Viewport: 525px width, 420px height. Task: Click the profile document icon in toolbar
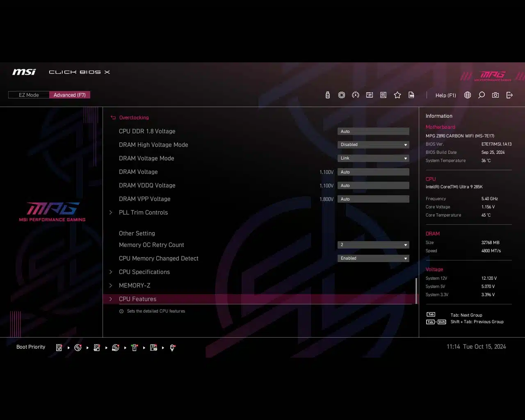point(411,95)
